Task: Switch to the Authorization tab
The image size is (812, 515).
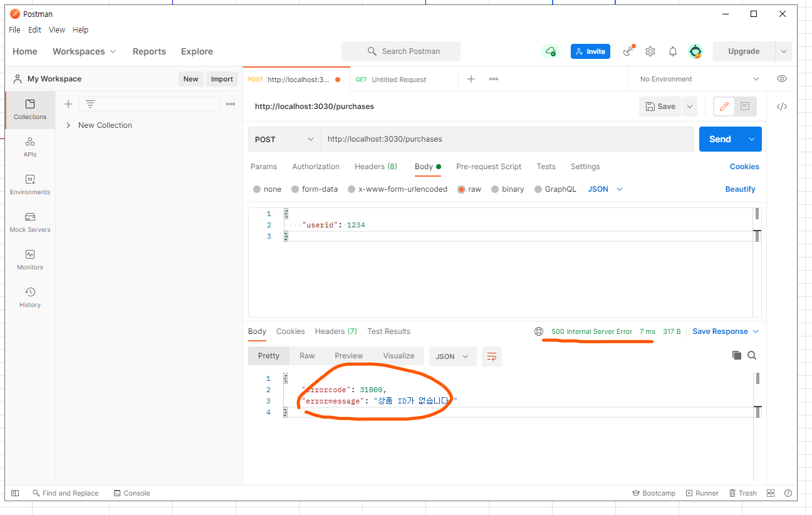Action: point(316,167)
